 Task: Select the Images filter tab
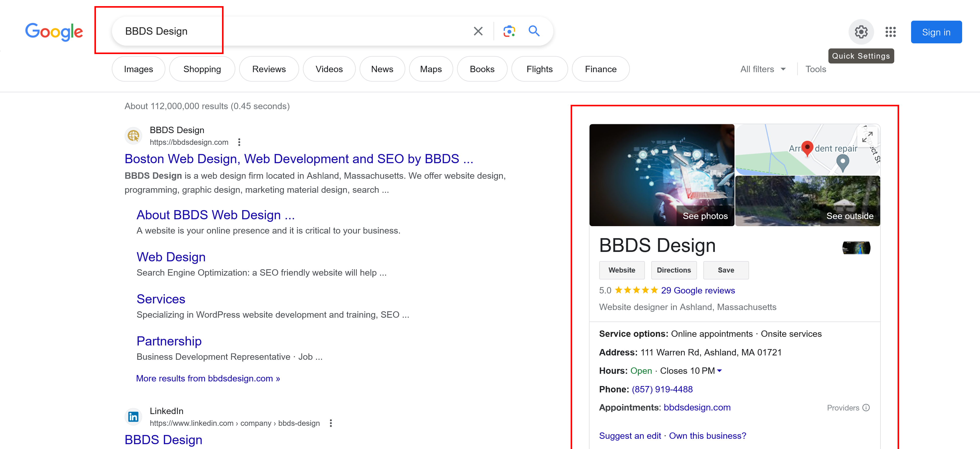coord(139,69)
